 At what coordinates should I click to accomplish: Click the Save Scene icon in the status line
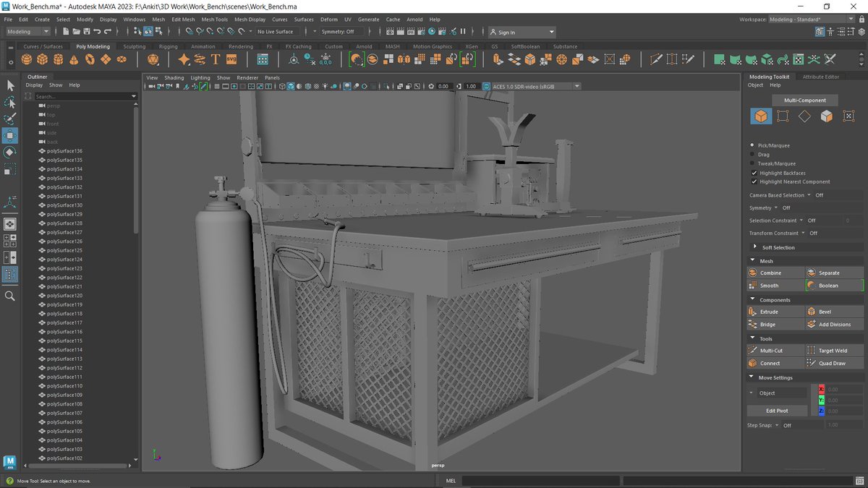coord(86,32)
